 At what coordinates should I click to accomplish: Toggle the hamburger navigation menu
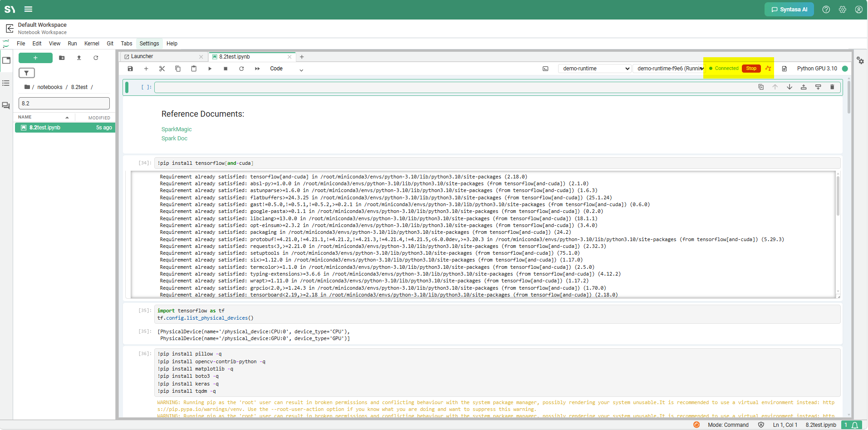(28, 9)
